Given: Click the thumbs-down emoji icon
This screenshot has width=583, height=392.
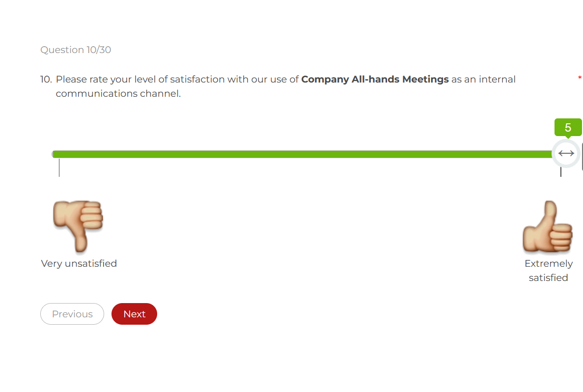Looking at the screenshot, I should click(78, 226).
